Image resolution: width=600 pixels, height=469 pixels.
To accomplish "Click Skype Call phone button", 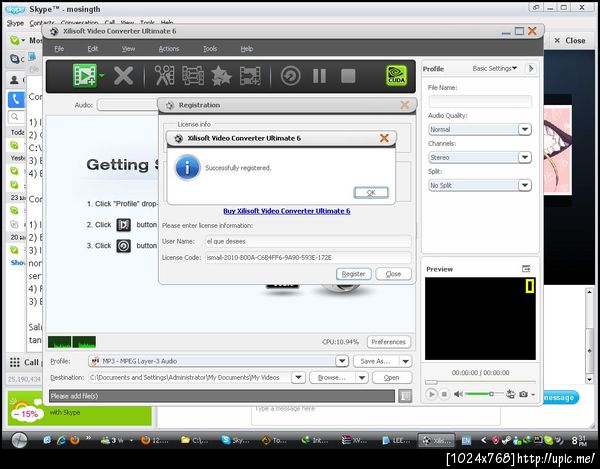I will [x=16, y=99].
